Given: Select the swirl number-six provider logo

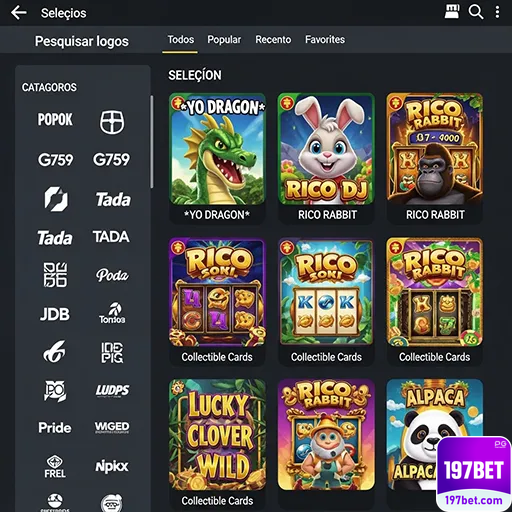Looking at the screenshot, I should (54, 352).
